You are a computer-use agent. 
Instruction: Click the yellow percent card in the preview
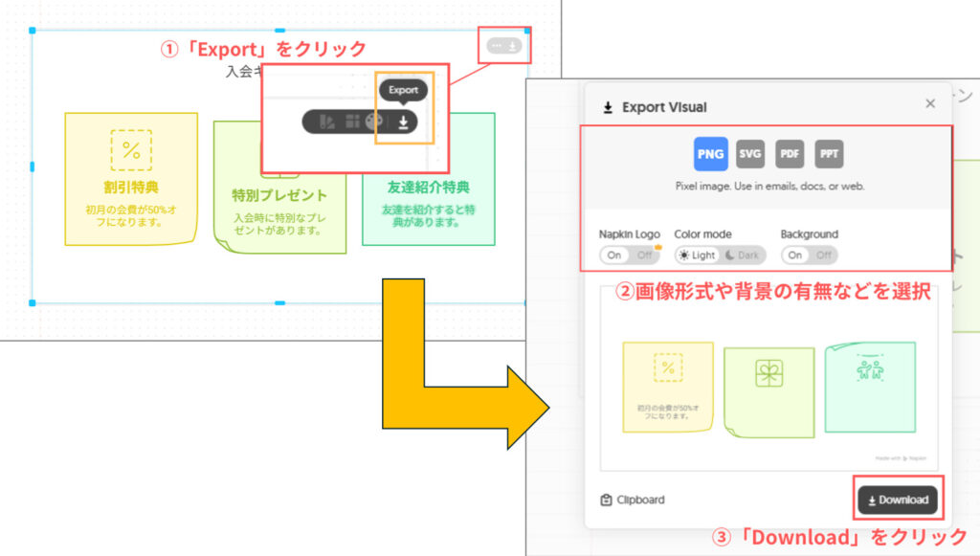click(x=667, y=387)
